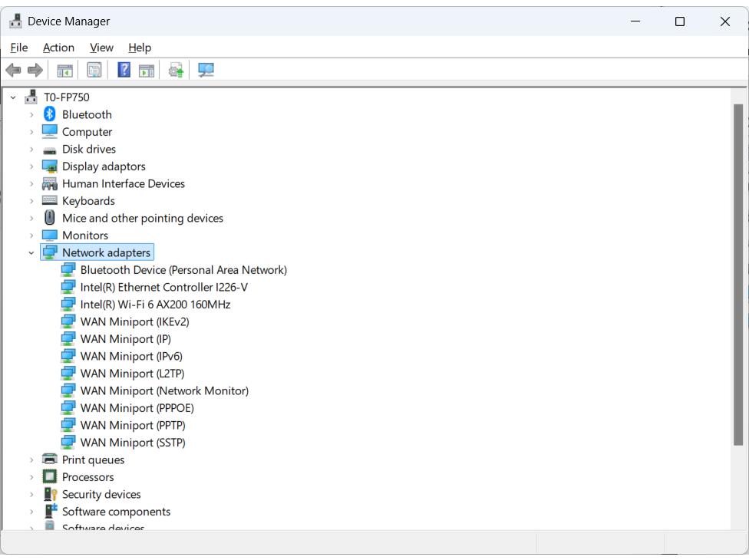The width and height of the screenshot is (749, 560).
Task: Click the Display adaptors category icon
Action: [x=49, y=166]
